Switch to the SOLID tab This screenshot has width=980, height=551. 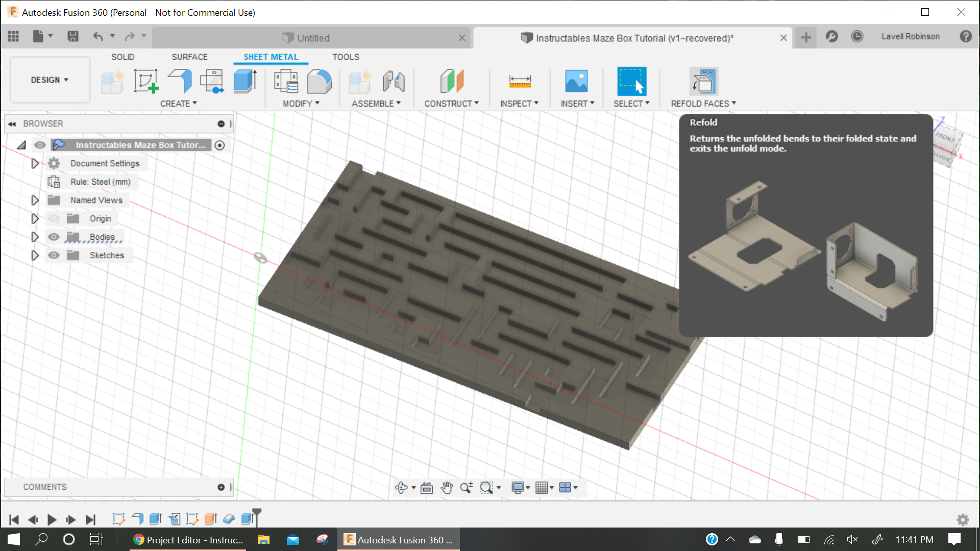pyautogui.click(x=122, y=57)
